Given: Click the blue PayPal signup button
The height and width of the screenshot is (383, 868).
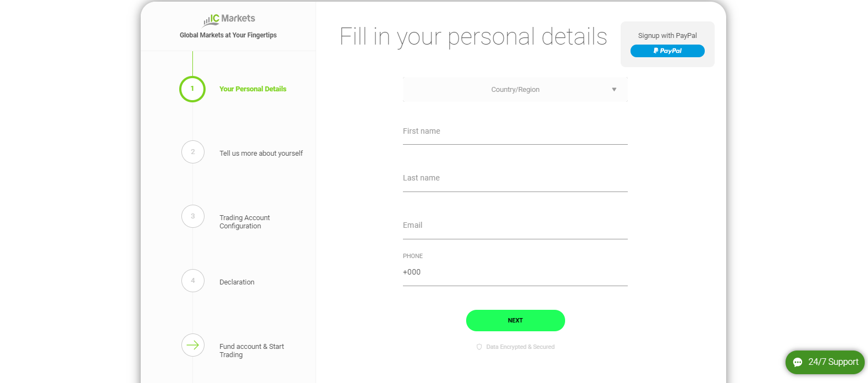Looking at the screenshot, I should (x=667, y=51).
